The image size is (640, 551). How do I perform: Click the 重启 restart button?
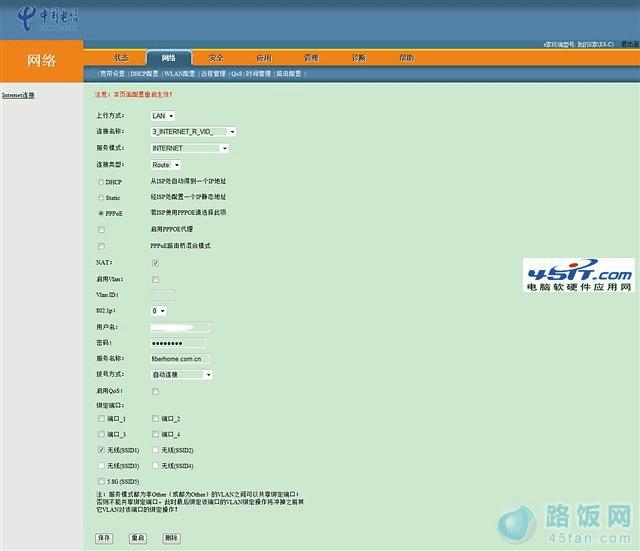(138, 538)
